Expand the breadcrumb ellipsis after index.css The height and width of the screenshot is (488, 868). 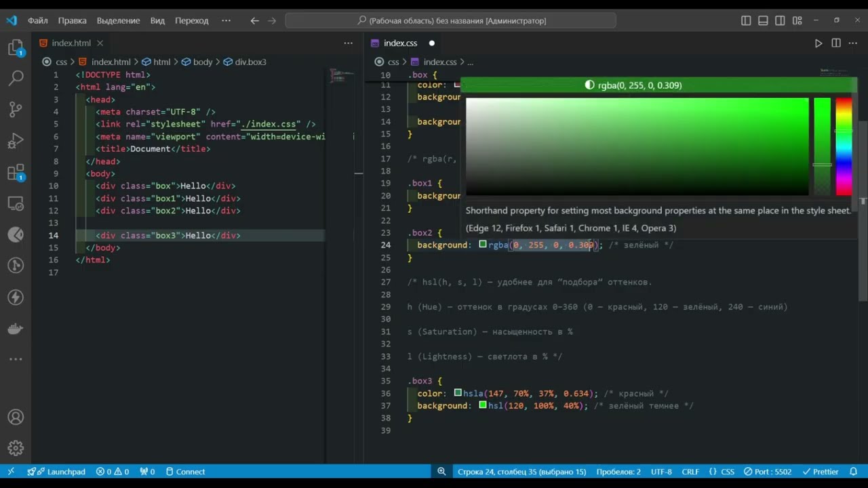(x=470, y=62)
